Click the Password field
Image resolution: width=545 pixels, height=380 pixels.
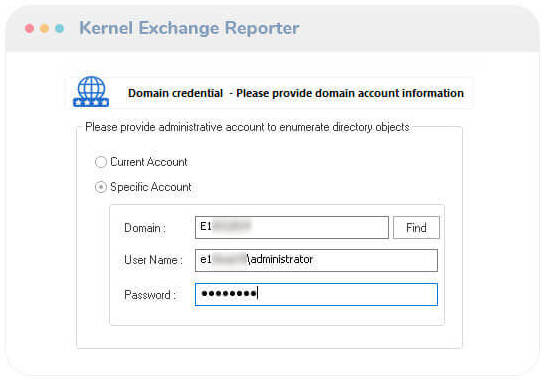(x=316, y=294)
